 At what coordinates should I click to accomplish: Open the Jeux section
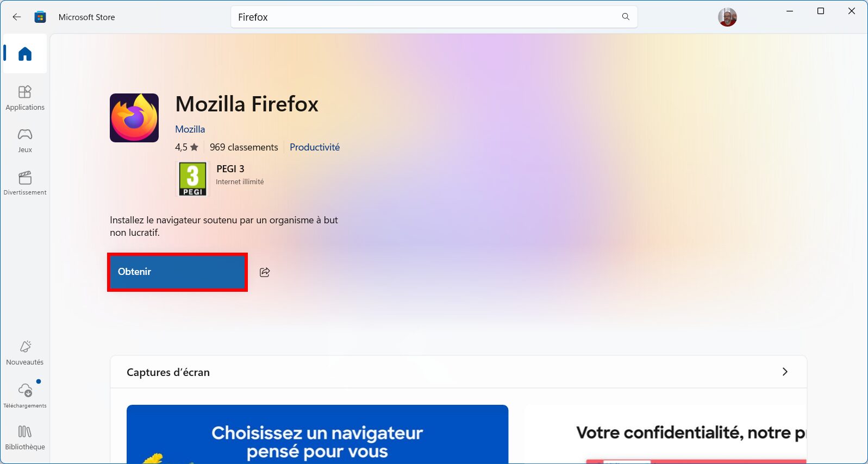[x=25, y=141]
